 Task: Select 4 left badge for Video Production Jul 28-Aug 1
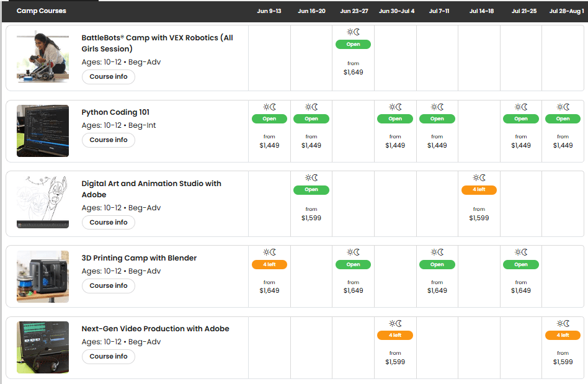click(x=563, y=335)
